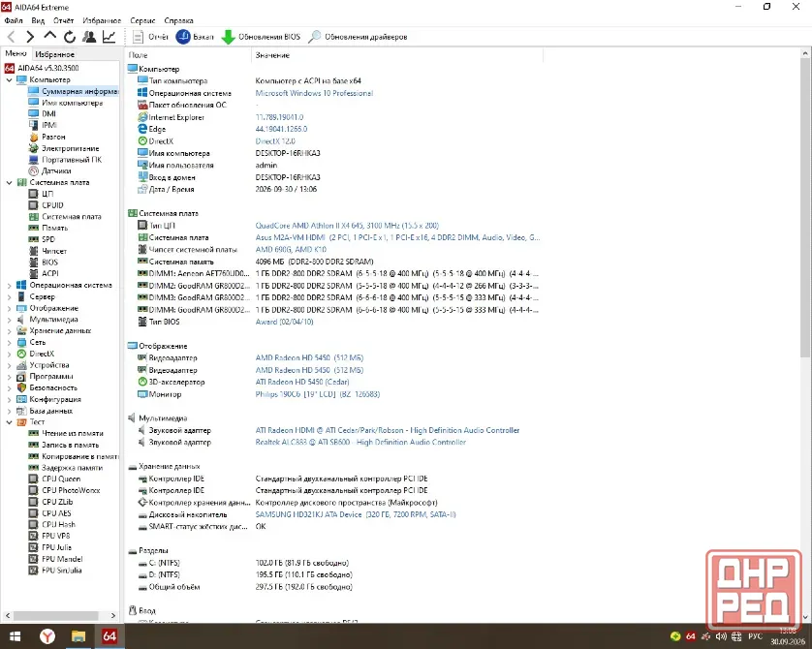Click Обновления BIOS toolbar button
This screenshot has width=812, height=649.
click(x=261, y=37)
